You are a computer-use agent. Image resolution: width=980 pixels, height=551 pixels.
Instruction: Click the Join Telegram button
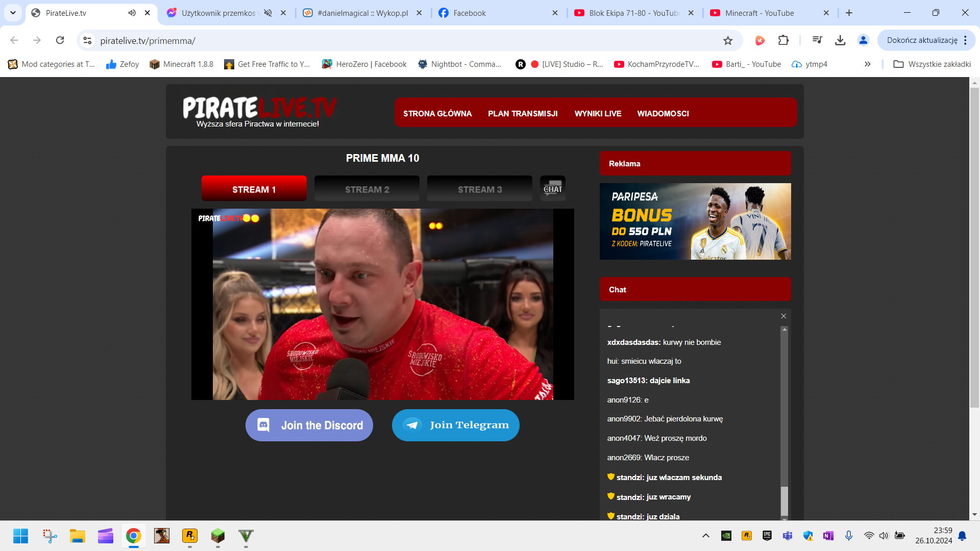click(x=455, y=425)
